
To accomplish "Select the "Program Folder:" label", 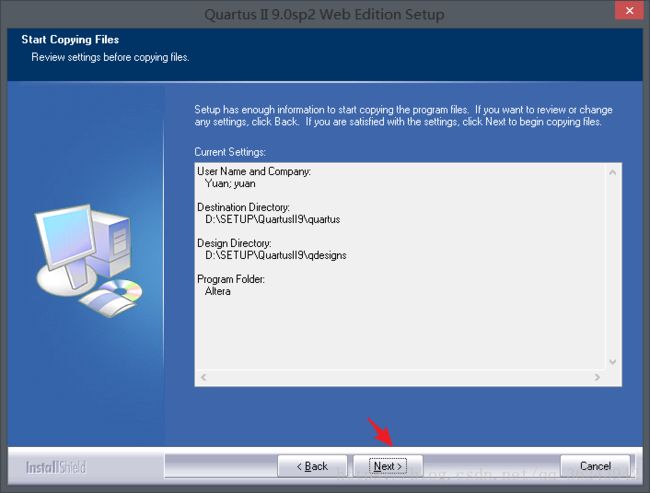I will (x=231, y=279).
